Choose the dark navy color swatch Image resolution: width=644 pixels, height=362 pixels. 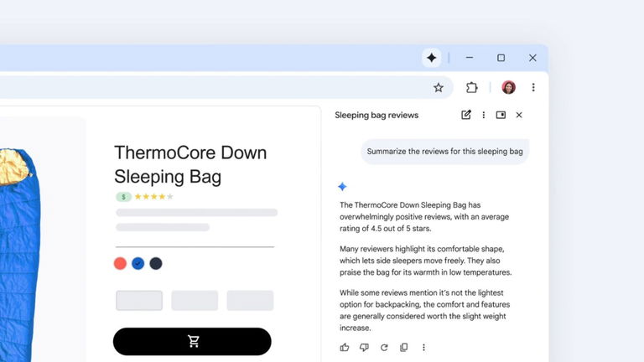click(x=155, y=263)
